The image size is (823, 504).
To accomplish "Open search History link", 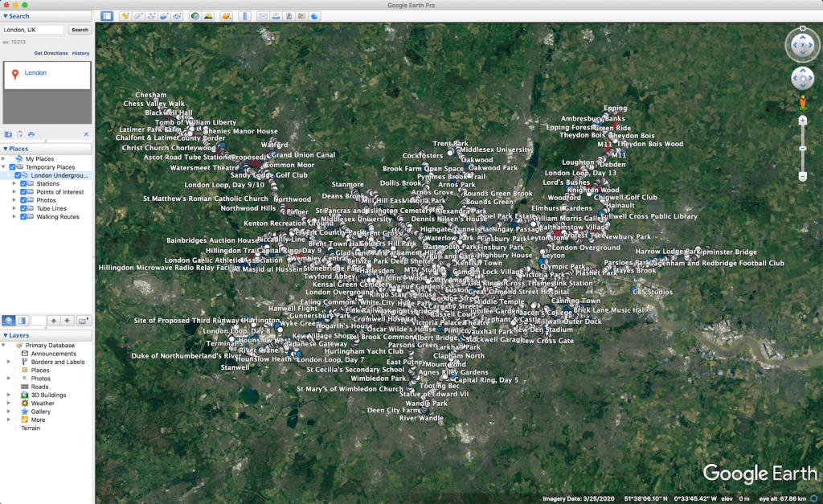I will click(81, 53).
